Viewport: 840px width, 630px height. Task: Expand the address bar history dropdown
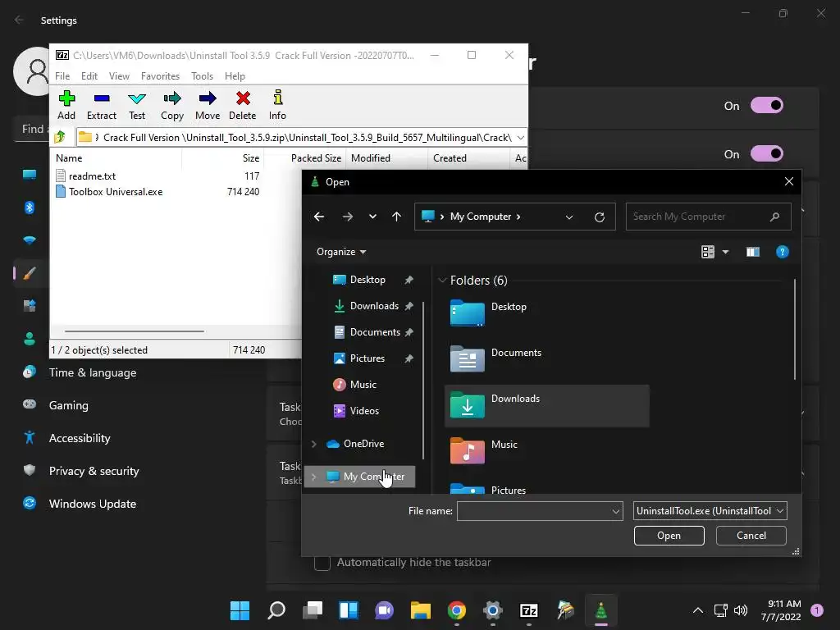[569, 217]
